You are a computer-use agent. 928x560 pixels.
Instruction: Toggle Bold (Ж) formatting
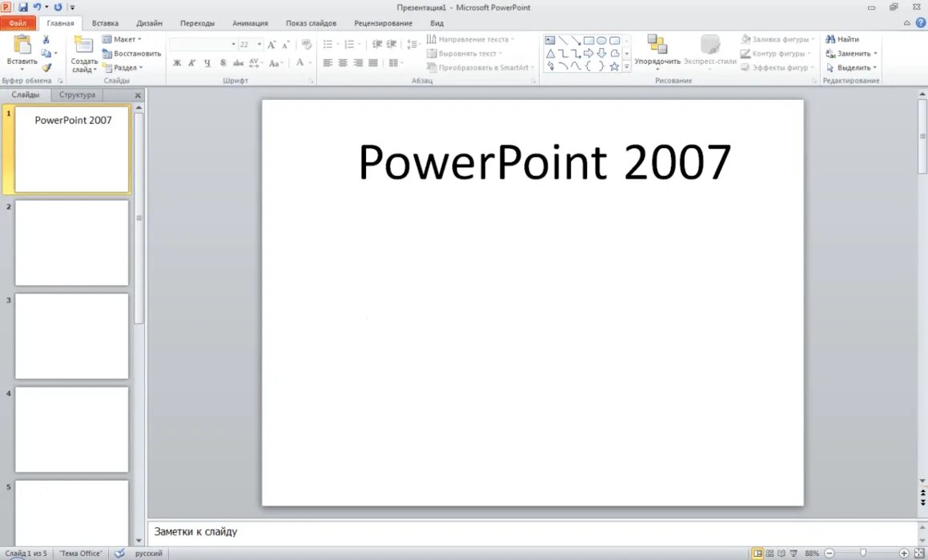point(176,62)
